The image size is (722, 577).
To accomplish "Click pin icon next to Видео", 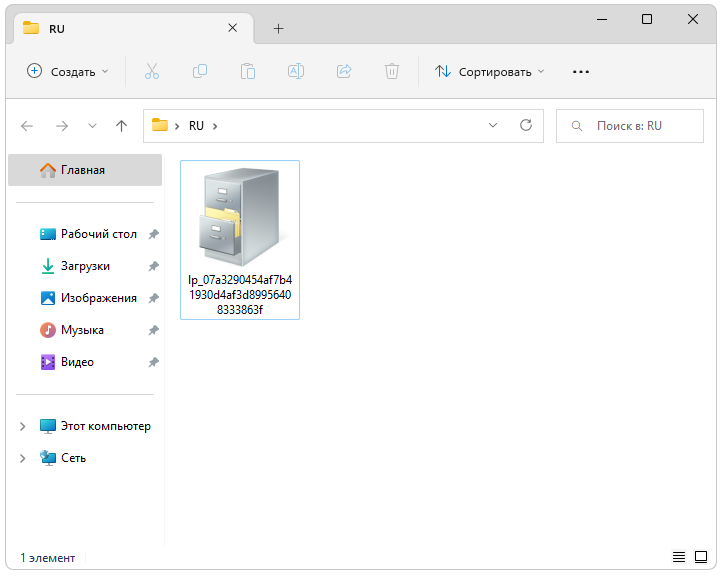I will coord(154,362).
